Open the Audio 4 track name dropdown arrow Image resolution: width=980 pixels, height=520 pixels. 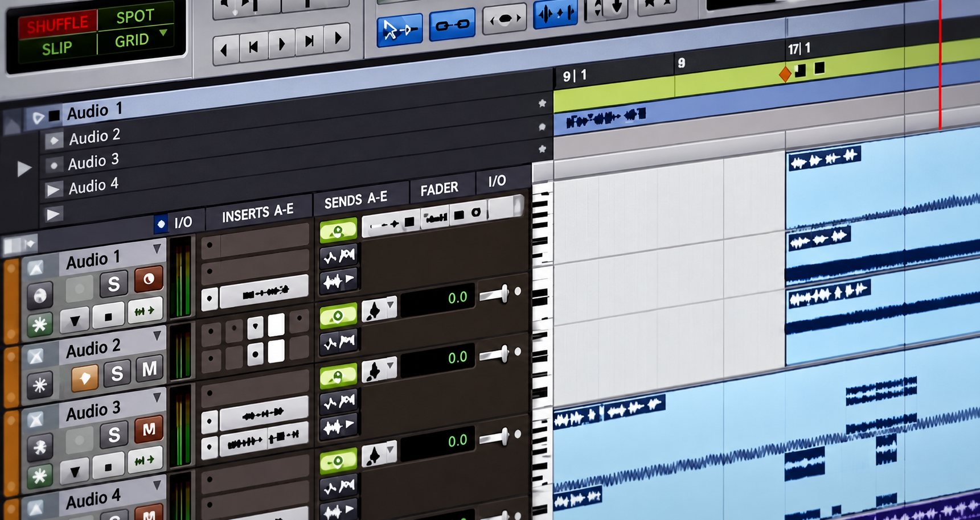click(x=157, y=484)
